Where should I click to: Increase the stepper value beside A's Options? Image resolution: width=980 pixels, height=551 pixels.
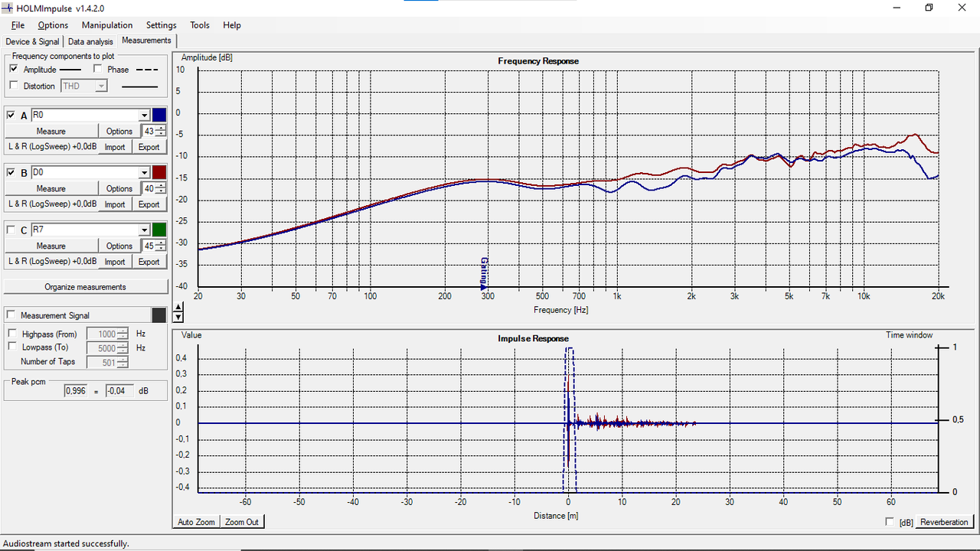pos(161,128)
